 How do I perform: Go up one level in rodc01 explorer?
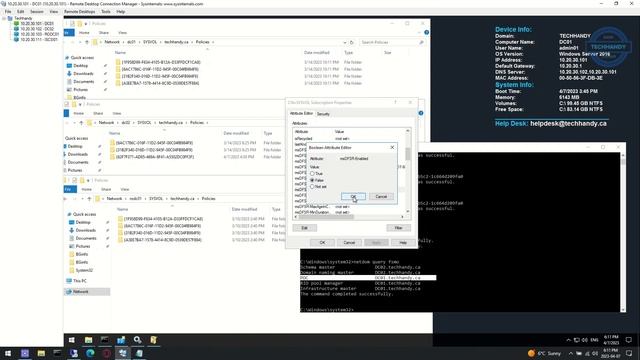[x=89, y=198]
